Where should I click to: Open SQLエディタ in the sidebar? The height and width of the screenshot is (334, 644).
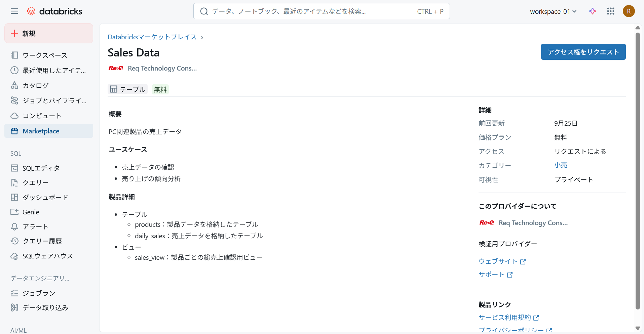[49, 168]
